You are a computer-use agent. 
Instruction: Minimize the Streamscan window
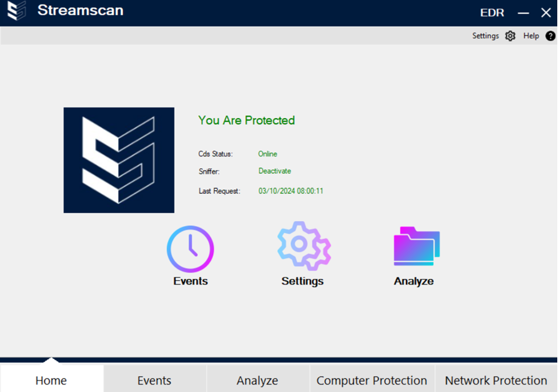tap(523, 13)
